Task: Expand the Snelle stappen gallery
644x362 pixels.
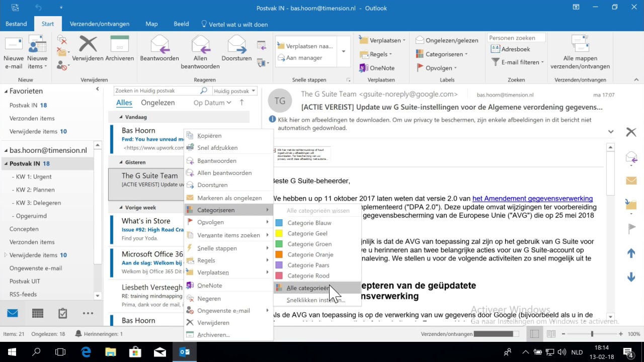Action: tap(344, 51)
